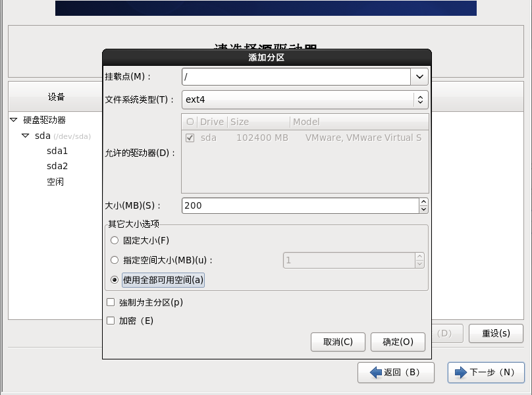
Task: Click the Cancel (取消) button
Action: pyautogui.click(x=338, y=342)
